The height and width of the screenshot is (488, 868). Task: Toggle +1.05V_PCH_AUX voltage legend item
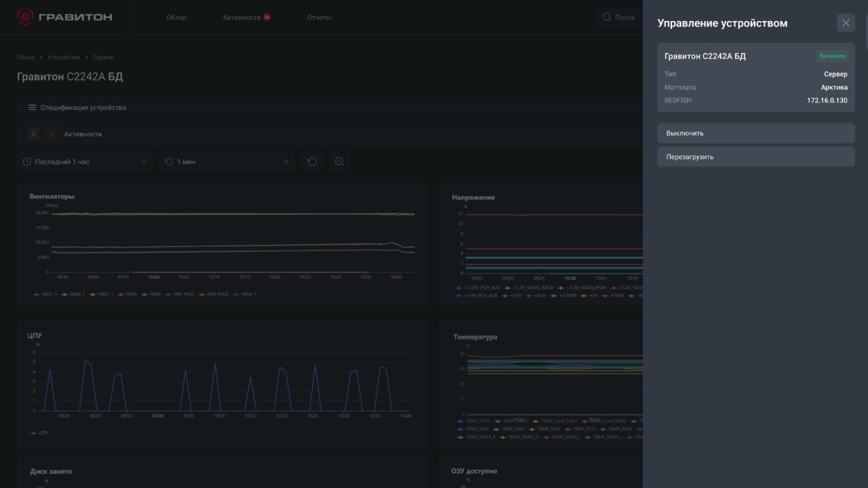477,288
